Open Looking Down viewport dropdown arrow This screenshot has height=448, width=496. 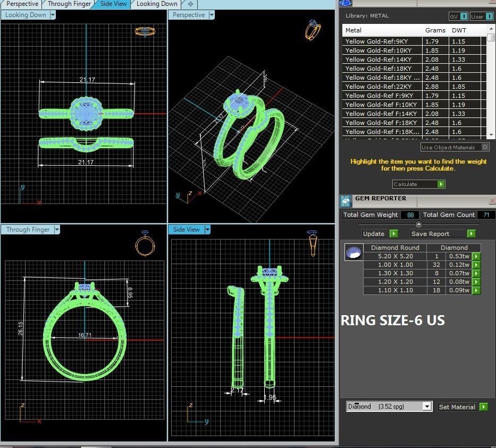point(53,15)
